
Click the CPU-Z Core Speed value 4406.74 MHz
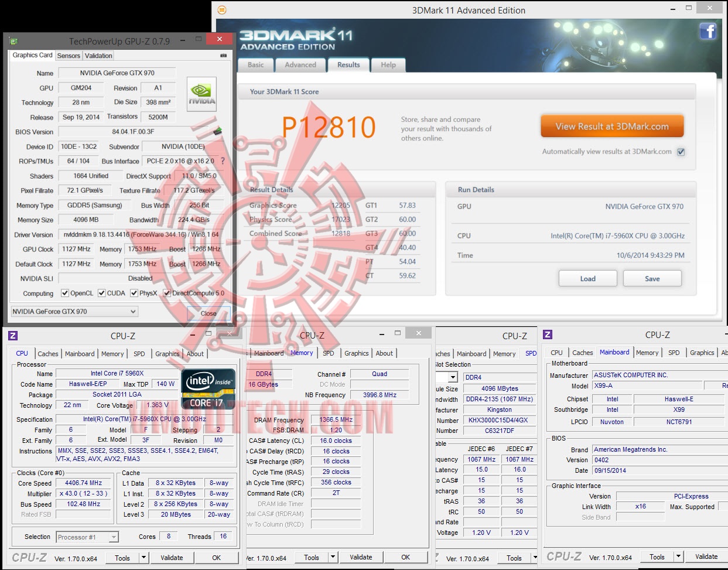click(83, 483)
